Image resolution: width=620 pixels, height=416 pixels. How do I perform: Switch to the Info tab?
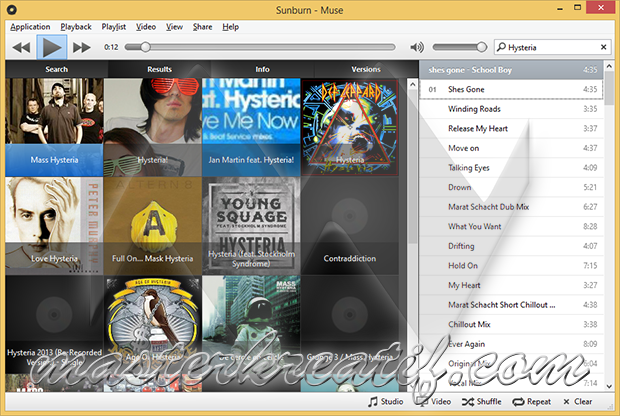262,69
